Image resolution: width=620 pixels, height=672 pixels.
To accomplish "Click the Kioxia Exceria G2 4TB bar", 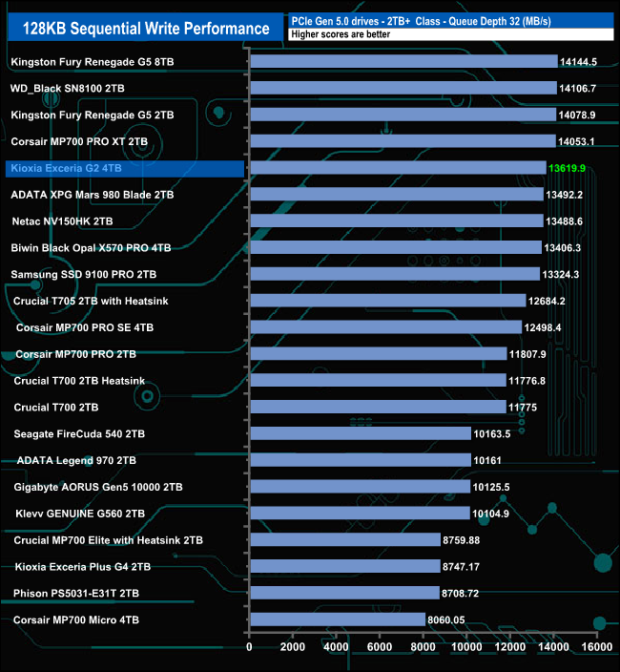I will (398, 168).
